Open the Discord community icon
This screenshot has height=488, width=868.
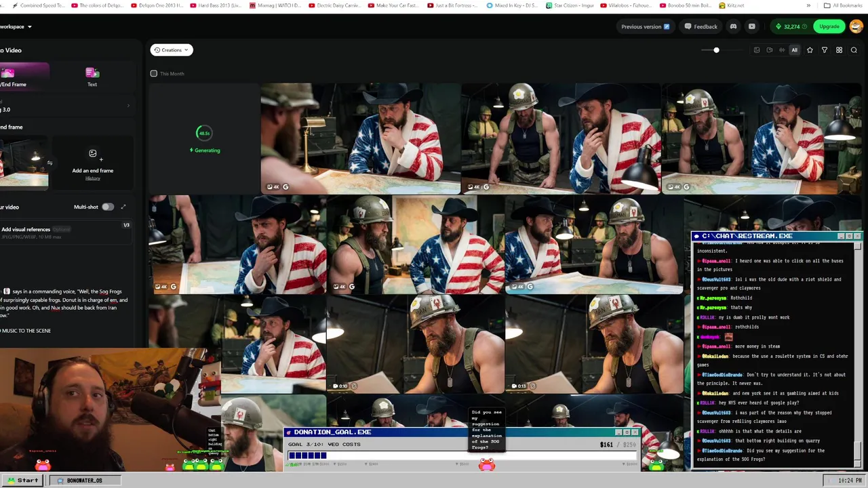(733, 26)
